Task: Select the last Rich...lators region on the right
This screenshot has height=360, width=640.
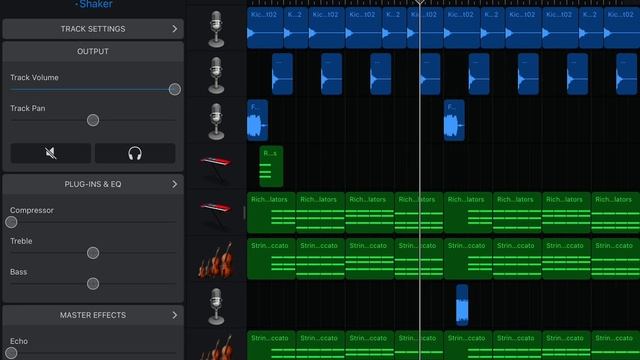Action: (x=616, y=212)
